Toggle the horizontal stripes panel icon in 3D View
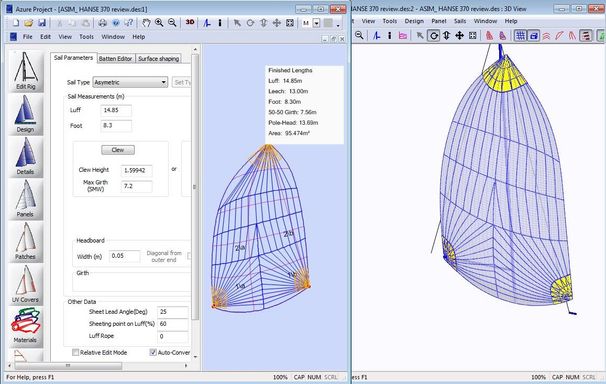 pos(586,36)
